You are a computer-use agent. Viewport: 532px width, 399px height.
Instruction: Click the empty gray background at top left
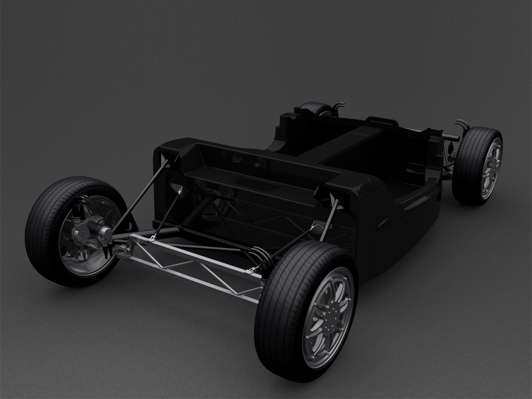78,52
